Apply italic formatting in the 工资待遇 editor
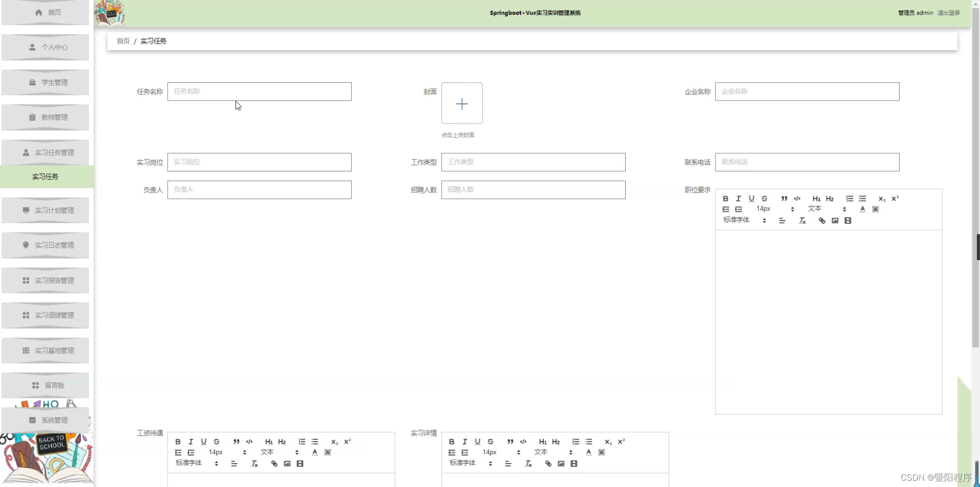Screen dimensions: 980x487 191,441
